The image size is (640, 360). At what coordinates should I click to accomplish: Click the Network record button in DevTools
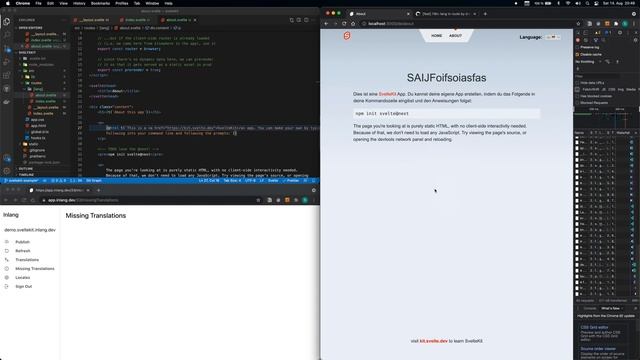[x=578, y=40]
